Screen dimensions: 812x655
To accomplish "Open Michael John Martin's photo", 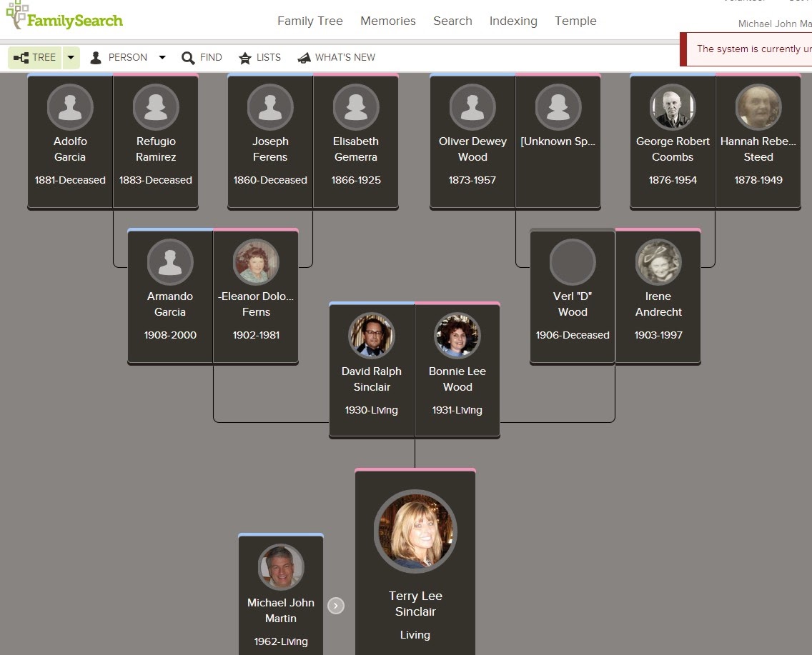I will click(x=281, y=567).
